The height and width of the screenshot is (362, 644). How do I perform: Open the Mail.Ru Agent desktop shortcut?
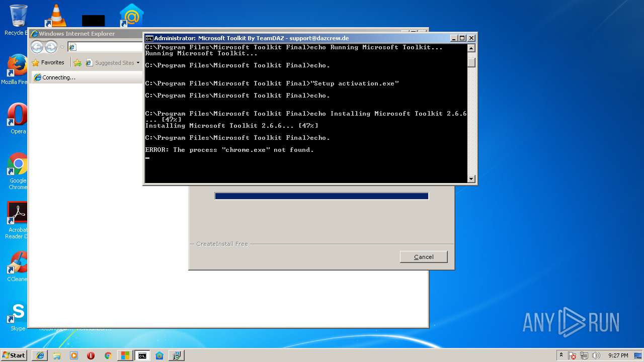point(131,15)
